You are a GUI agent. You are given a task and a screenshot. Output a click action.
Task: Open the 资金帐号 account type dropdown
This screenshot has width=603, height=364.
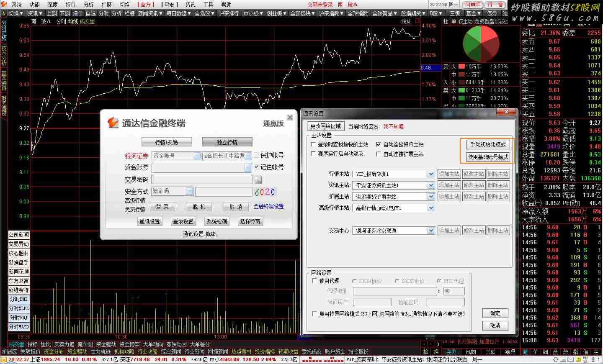pos(176,156)
